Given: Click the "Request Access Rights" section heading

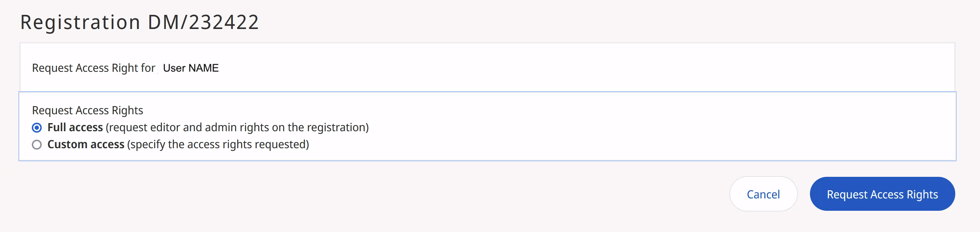Looking at the screenshot, I should tap(88, 110).
